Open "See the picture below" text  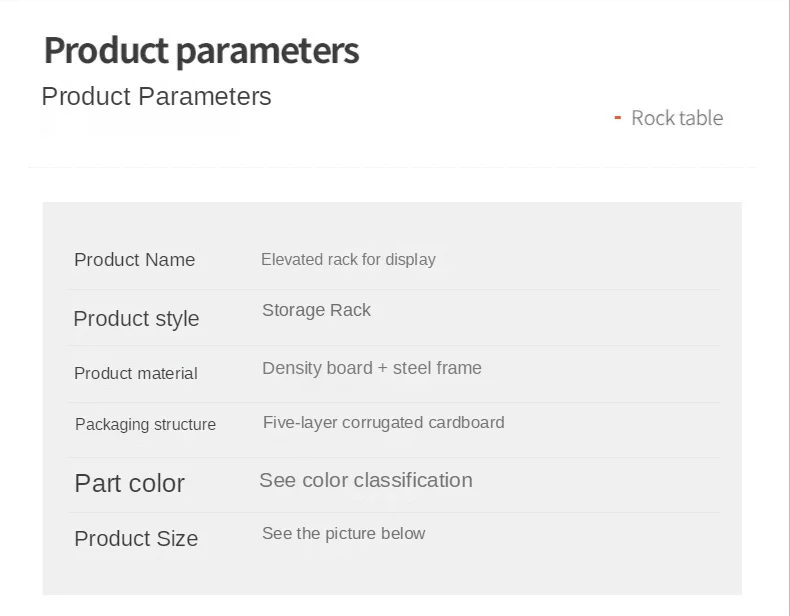point(343,533)
